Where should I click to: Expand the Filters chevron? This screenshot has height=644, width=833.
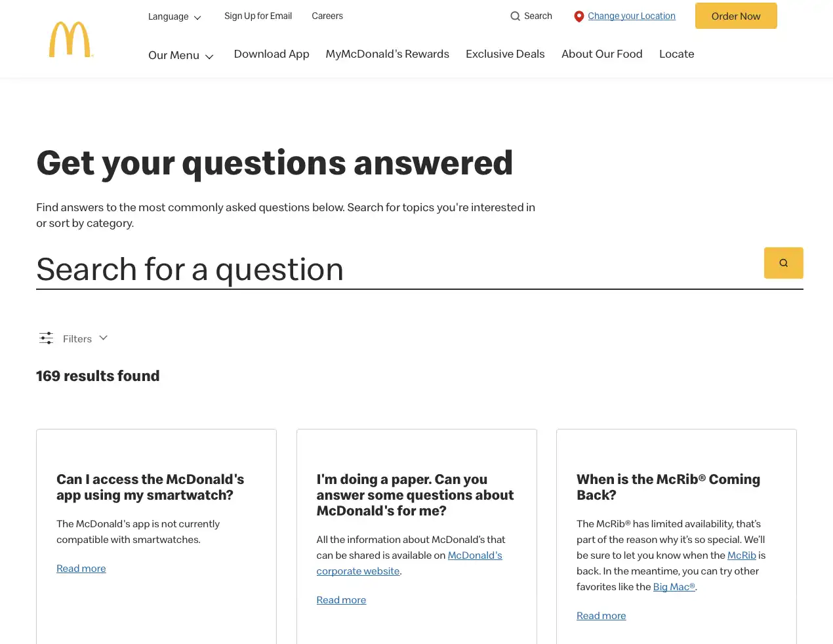click(x=103, y=338)
